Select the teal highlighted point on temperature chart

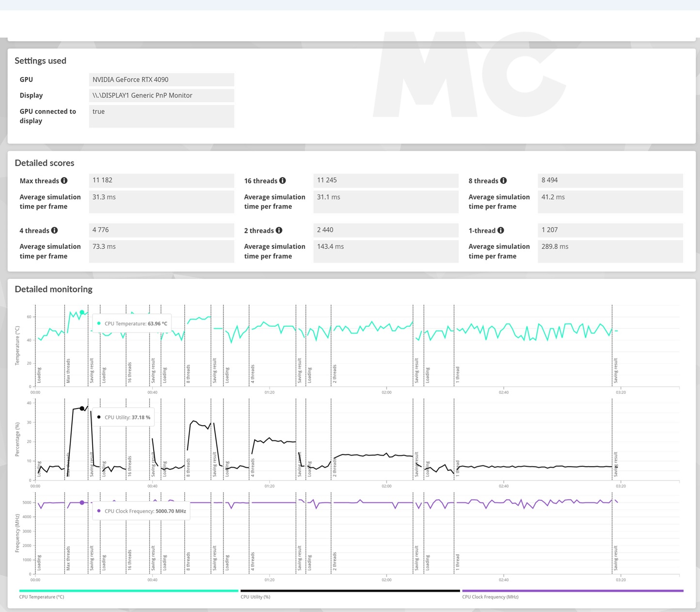pyautogui.click(x=82, y=312)
